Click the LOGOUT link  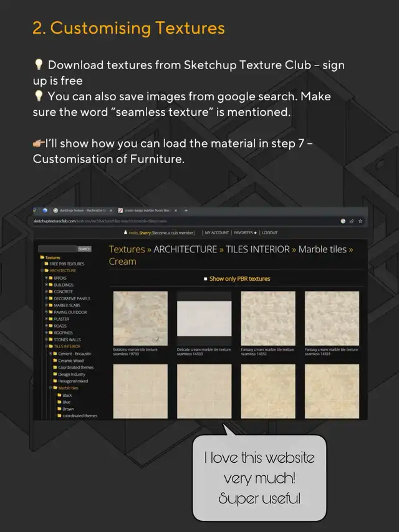pyautogui.click(x=269, y=232)
